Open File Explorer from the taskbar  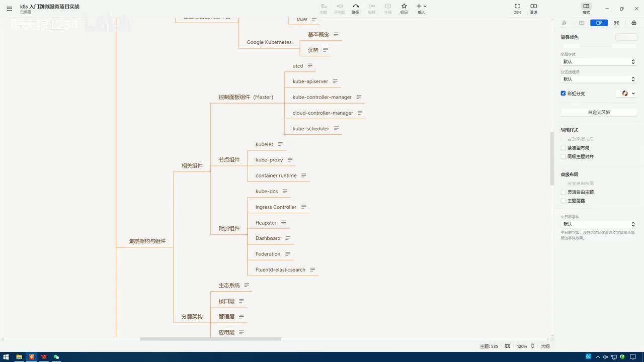19,357
